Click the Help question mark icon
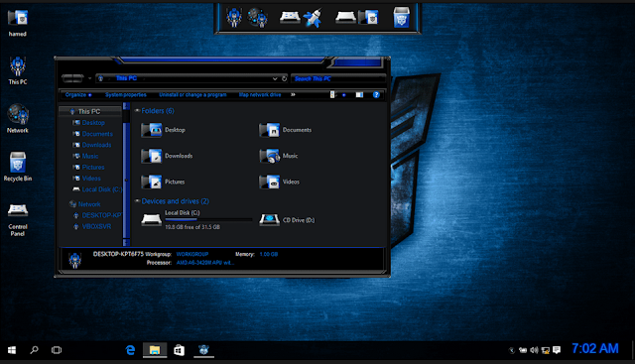Image resolution: width=635 pixels, height=364 pixels. coord(376,95)
